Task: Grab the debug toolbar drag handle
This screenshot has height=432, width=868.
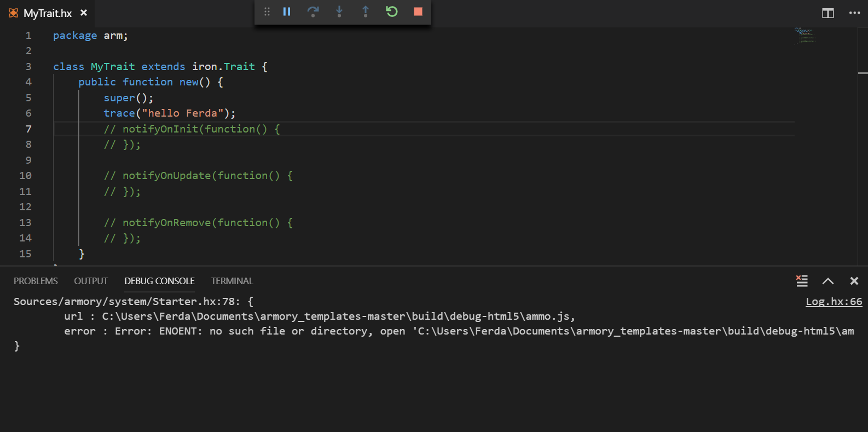Action: pyautogui.click(x=267, y=11)
